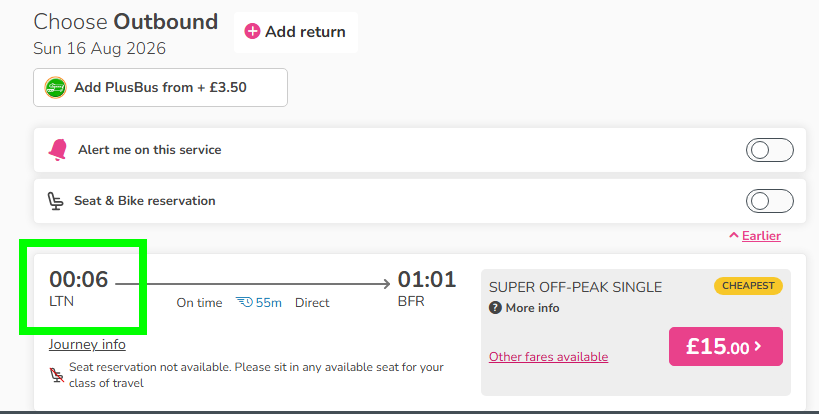The image size is (819, 414).
Task: Expand Other fares available
Action: (x=548, y=357)
